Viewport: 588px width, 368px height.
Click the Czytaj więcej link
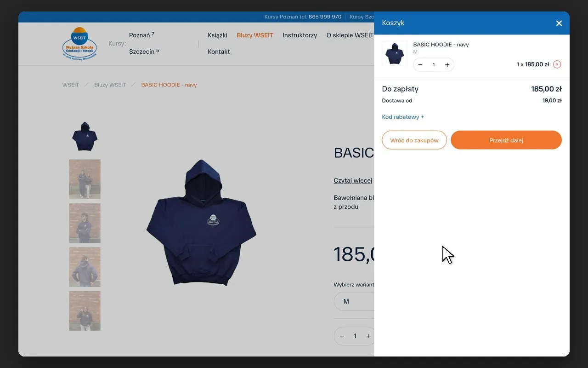tap(353, 180)
